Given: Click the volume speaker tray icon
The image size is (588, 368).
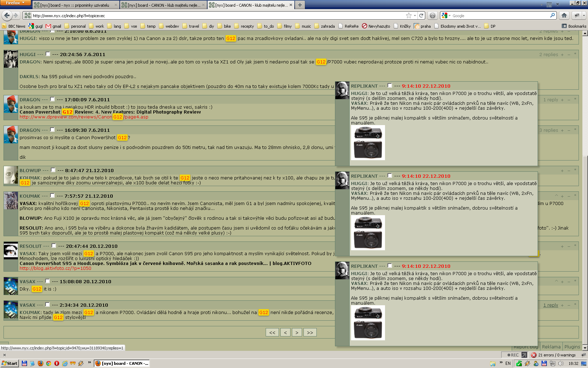Looking at the screenshot, I should (561, 363).
